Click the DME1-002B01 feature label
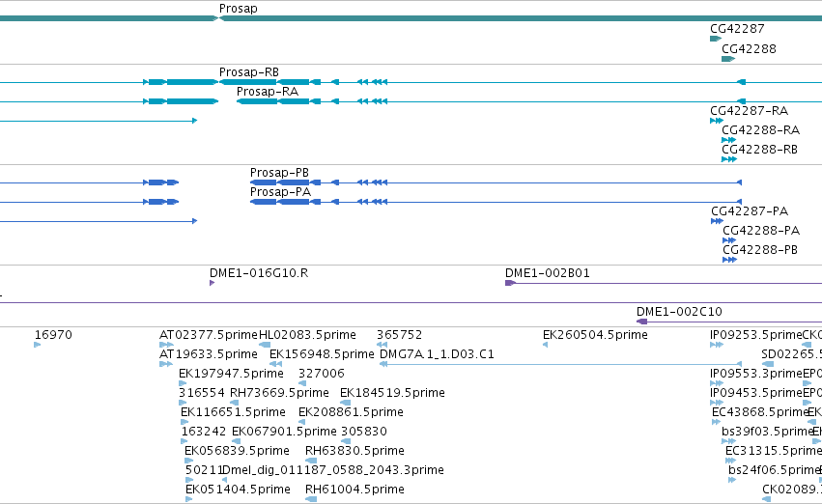 [x=548, y=273]
